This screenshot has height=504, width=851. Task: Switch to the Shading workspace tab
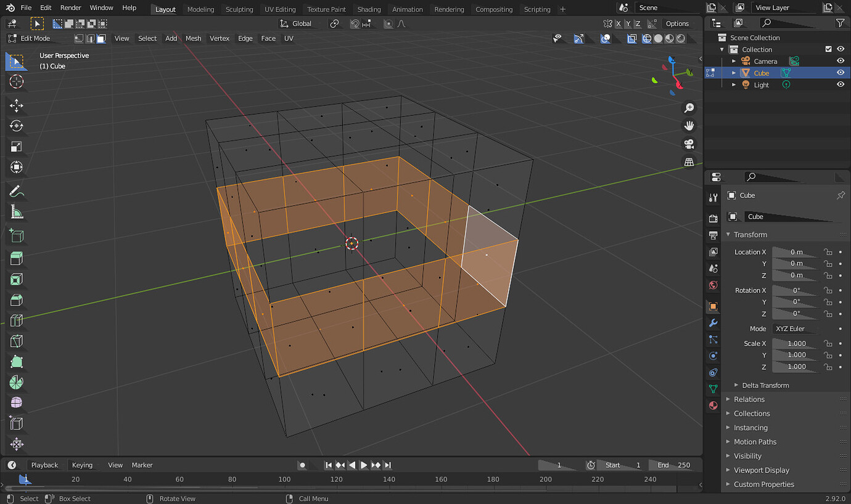[x=369, y=9]
